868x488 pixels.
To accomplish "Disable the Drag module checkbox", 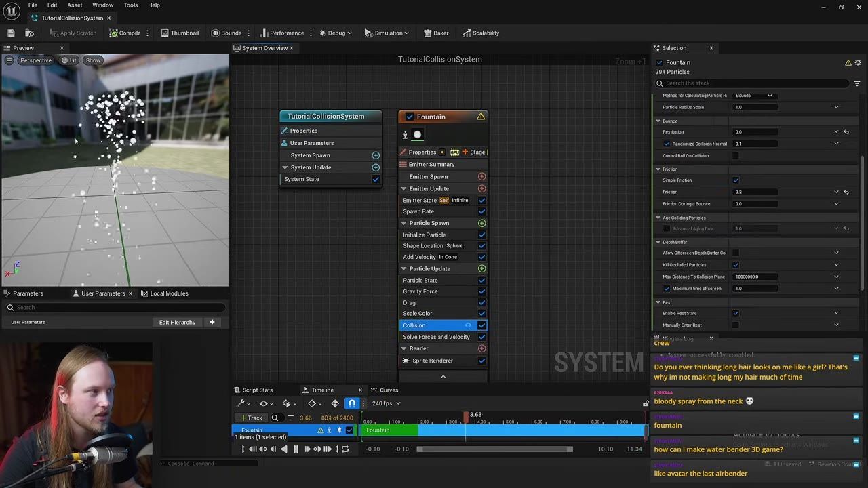I will [x=482, y=302].
